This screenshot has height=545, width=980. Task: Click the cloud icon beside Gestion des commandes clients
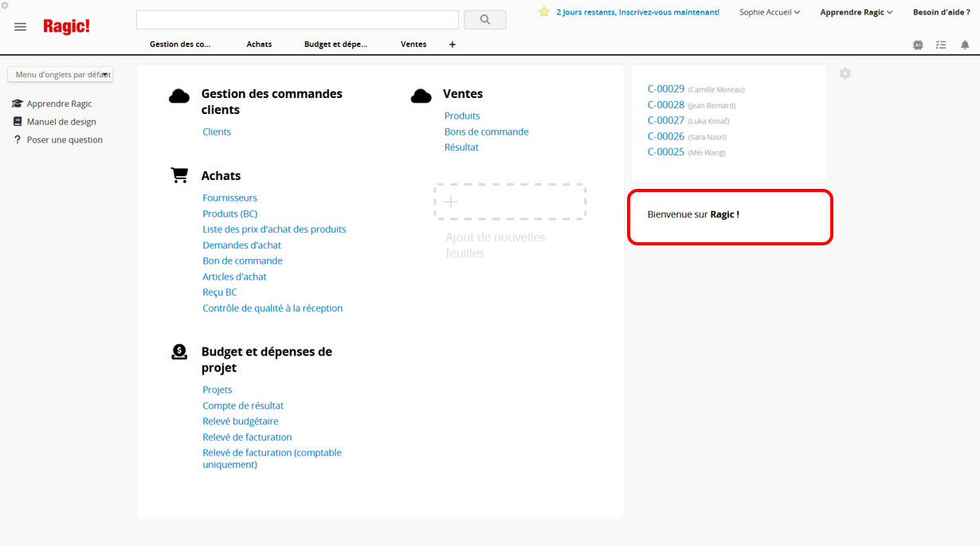[x=179, y=96]
